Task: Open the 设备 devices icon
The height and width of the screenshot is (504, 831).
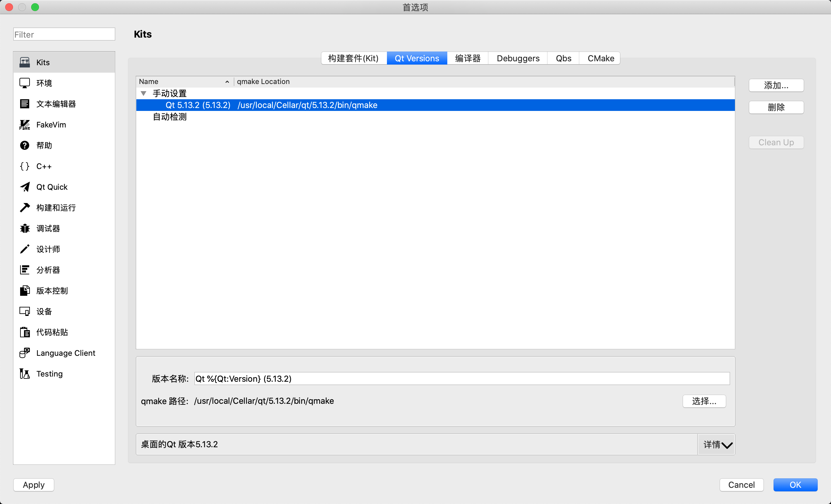Action: pos(25,311)
